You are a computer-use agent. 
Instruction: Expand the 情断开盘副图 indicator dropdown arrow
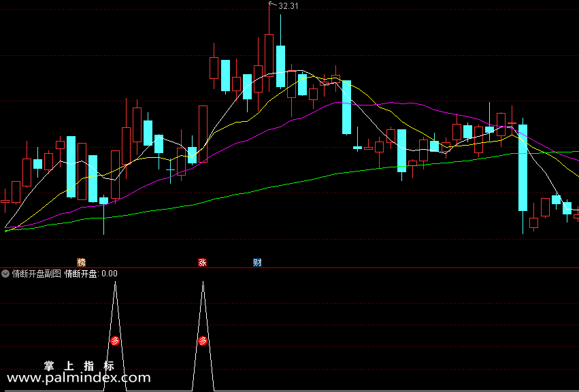pos(5,274)
